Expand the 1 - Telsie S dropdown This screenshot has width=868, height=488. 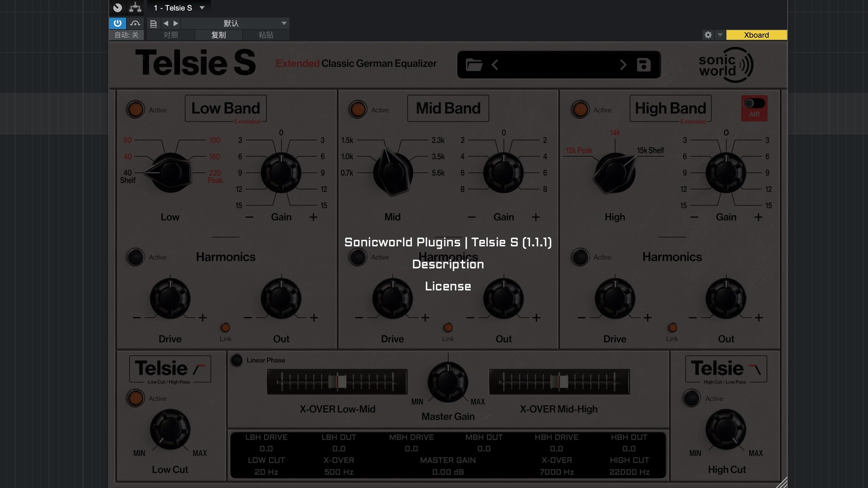(202, 8)
